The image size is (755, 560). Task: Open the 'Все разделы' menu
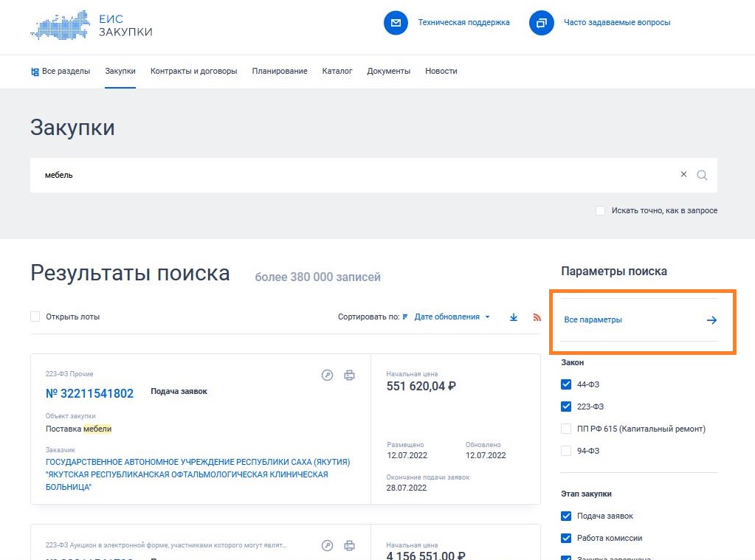coord(60,72)
